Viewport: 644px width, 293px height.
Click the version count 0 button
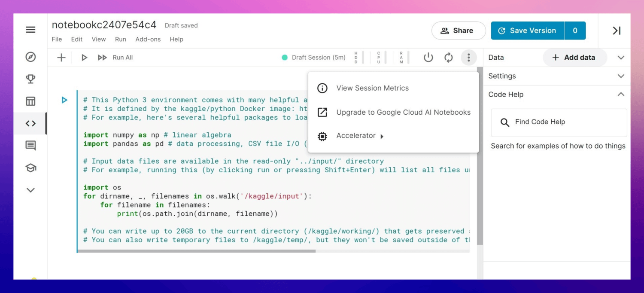coord(575,31)
